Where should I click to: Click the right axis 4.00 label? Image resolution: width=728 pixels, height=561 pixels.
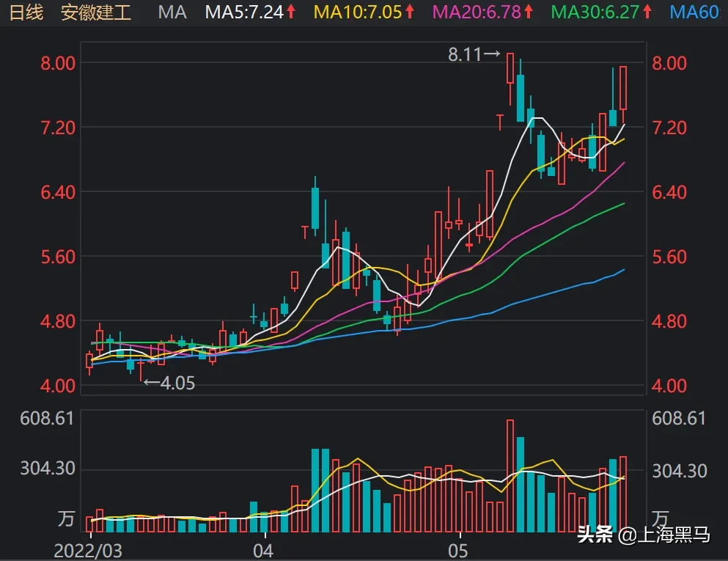point(669,386)
